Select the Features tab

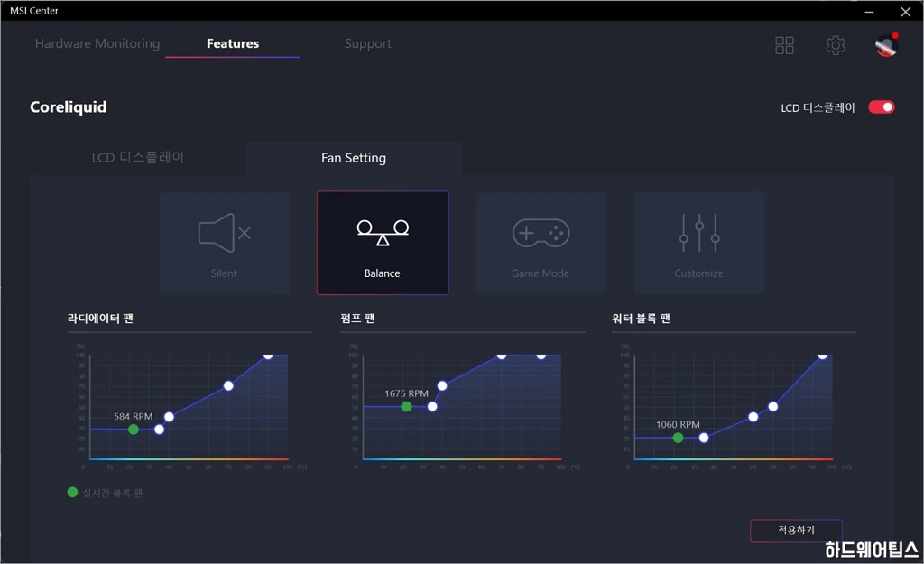coord(233,43)
